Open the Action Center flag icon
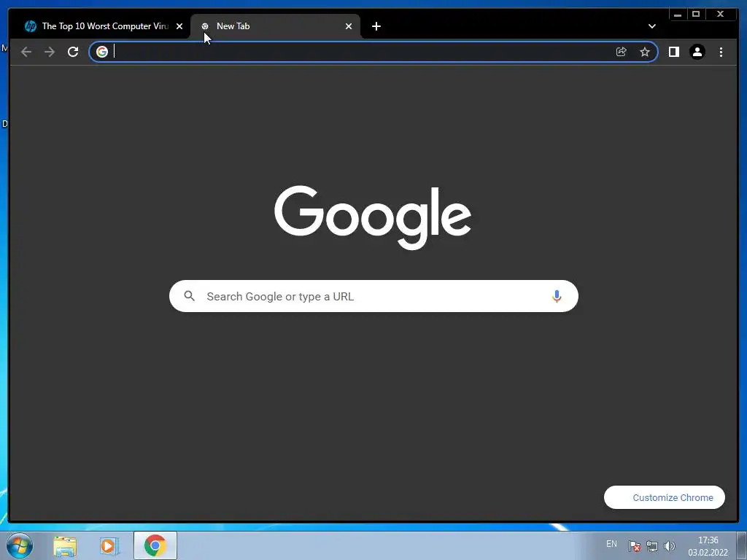The image size is (747, 560). (x=634, y=546)
